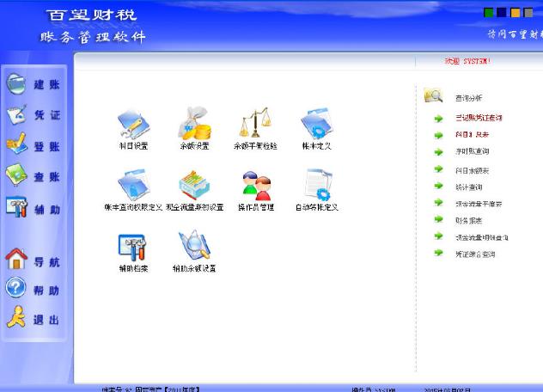Click 帮助 help item in sidebar
The height and width of the screenshot is (392, 543).
coord(33,290)
